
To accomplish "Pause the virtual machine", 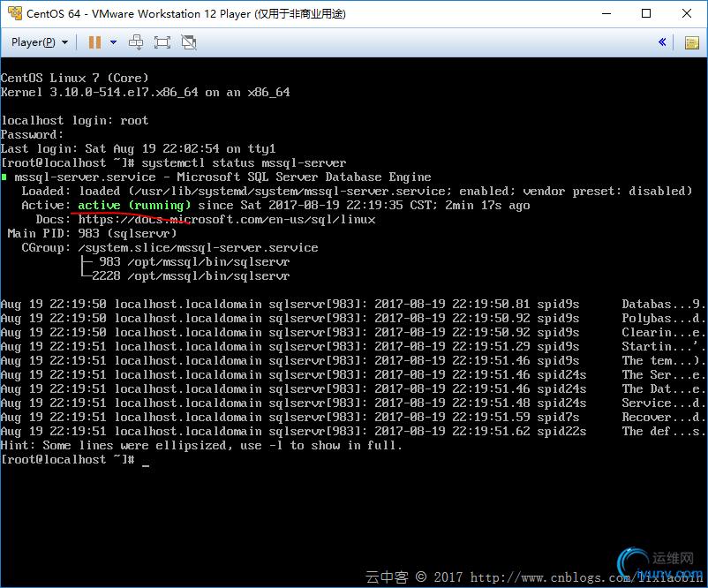I will coord(94,42).
